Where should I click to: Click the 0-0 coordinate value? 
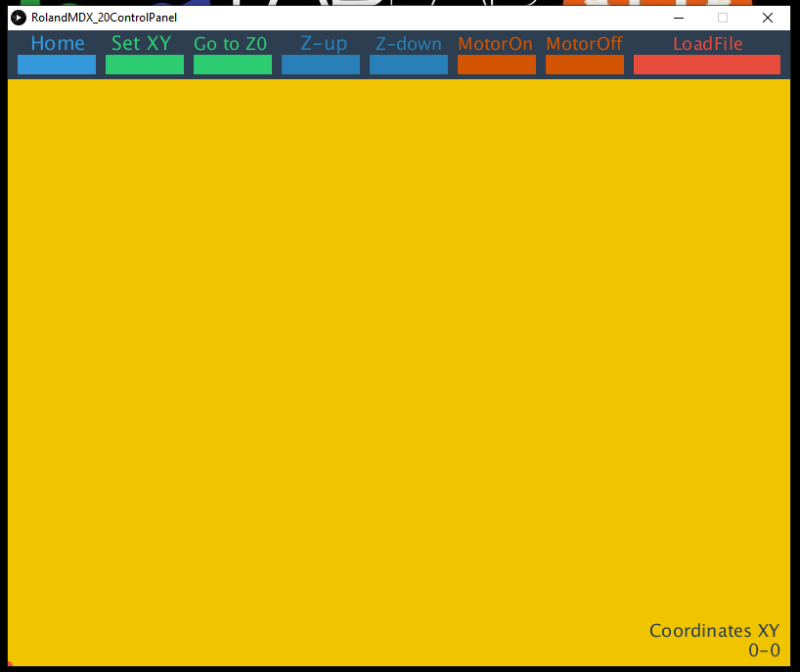pyautogui.click(x=764, y=650)
